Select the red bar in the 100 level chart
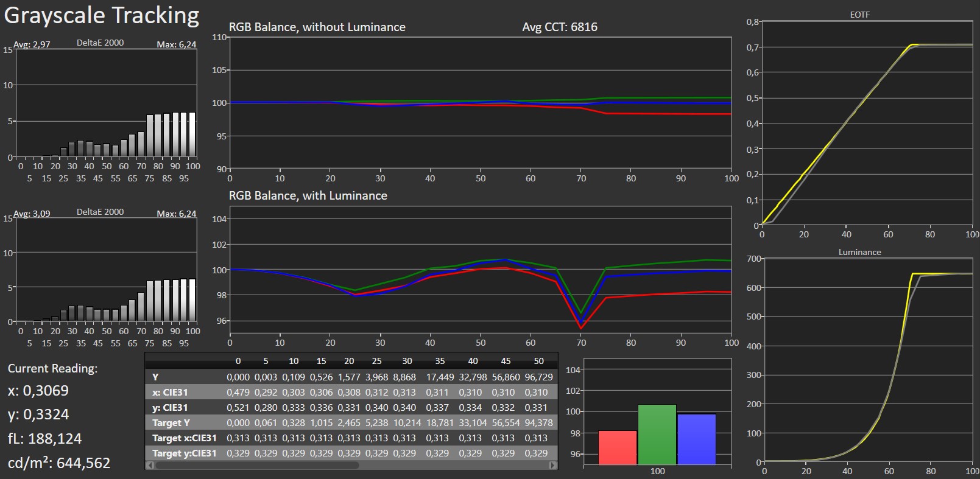Screen dimensions: 980x479 click(618, 448)
